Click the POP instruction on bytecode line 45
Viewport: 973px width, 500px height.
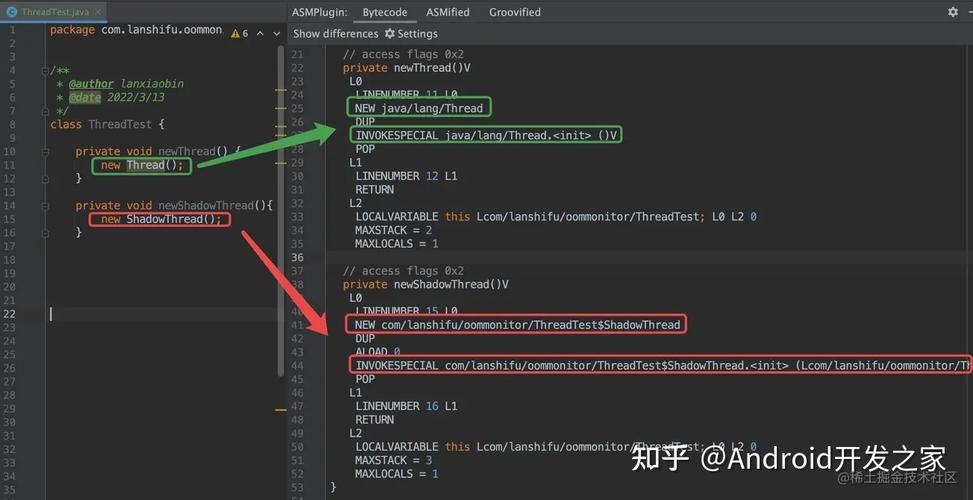[365, 379]
